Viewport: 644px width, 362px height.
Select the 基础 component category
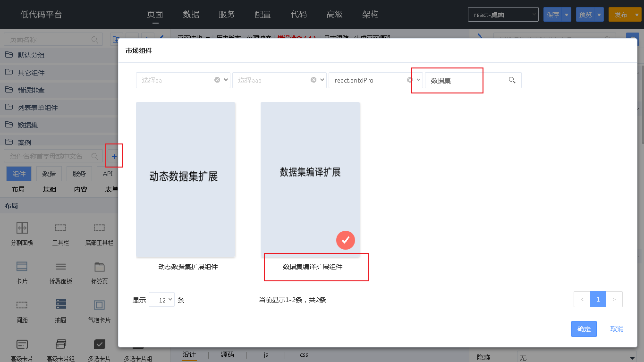tap(49, 189)
